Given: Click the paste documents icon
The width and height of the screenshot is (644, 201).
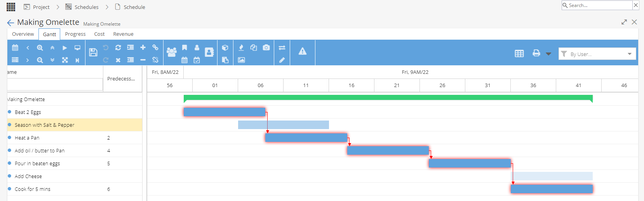Looking at the screenshot, I should point(225,60).
